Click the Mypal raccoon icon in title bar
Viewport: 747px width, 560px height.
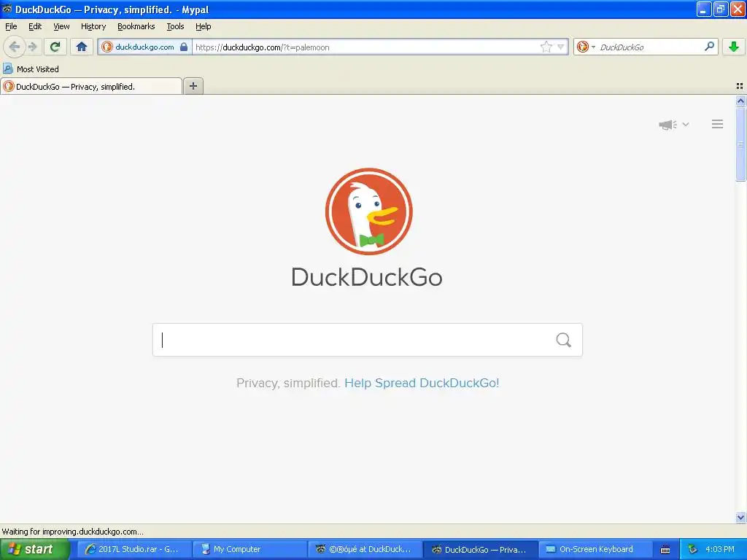click(x=7, y=9)
